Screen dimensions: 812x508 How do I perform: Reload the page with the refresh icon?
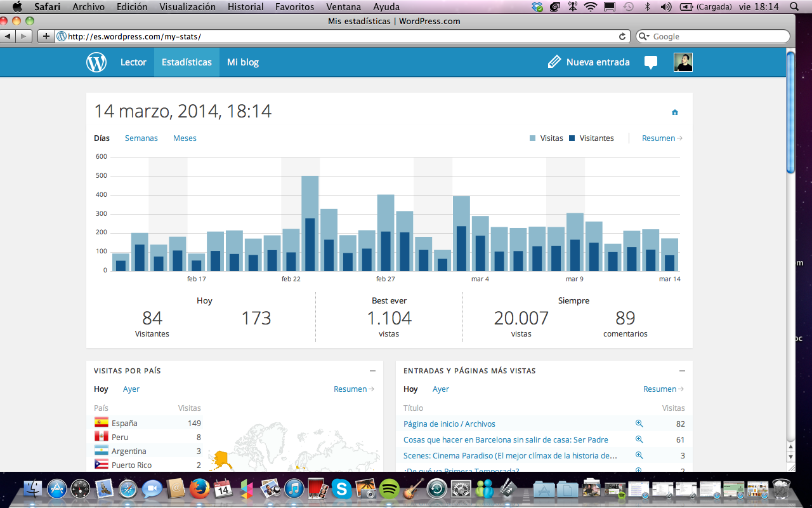[622, 36]
